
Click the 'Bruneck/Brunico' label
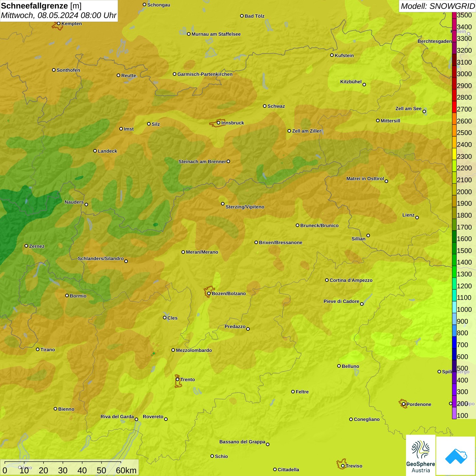[x=319, y=225]
